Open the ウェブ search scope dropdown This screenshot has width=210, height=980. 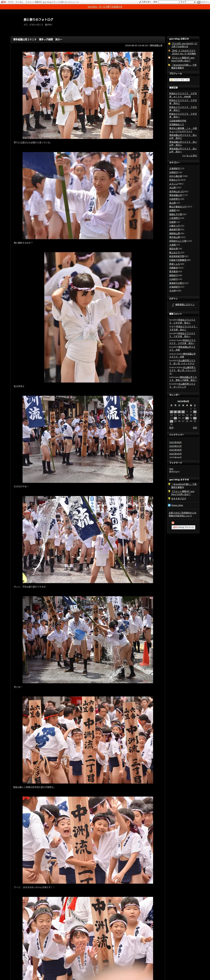coord(188,2)
